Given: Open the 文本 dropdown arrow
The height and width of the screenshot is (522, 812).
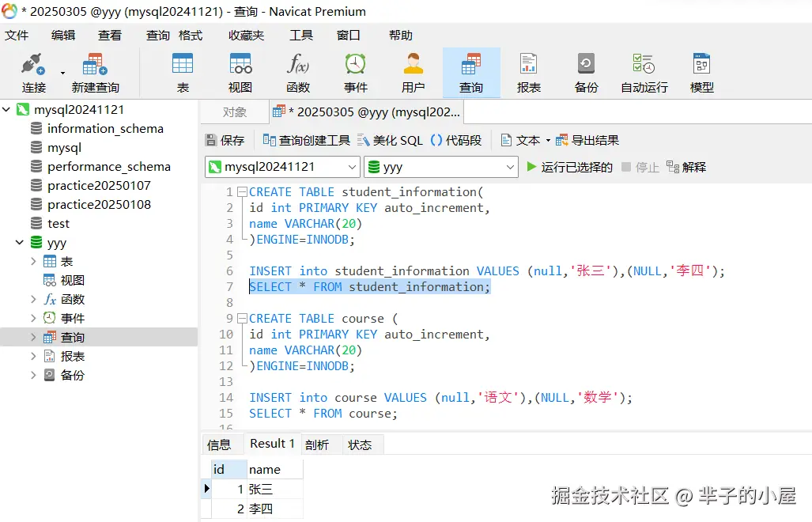Looking at the screenshot, I should coord(548,140).
